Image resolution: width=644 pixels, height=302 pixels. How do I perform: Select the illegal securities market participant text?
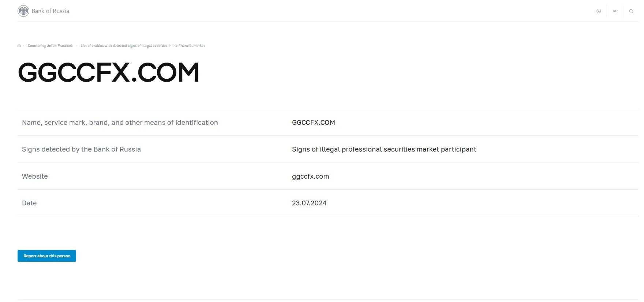click(384, 149)
